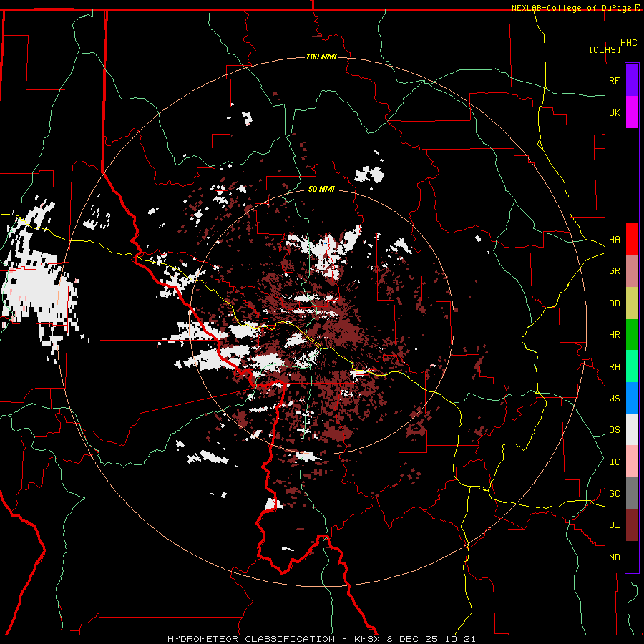This screenshot has height=644, width=644.
Task: Click the purple RF color swatch
Action: pyautogui.click(x=632, y=80)
